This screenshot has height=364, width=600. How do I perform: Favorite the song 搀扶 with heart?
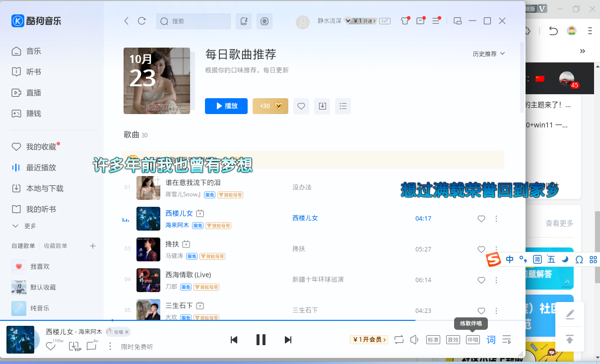click(481, 249)
